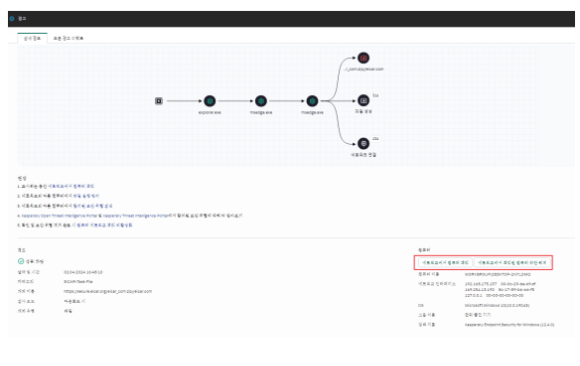The image size is (580, 366).
Task: Open the second Kaspersky Threat Intelligence Portal link
Action: 135,215
